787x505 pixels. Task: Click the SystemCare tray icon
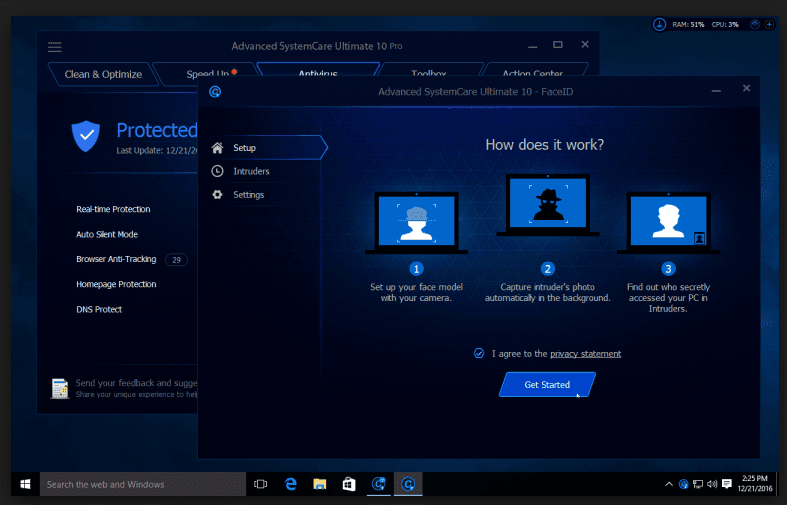[x=683, y=484]
